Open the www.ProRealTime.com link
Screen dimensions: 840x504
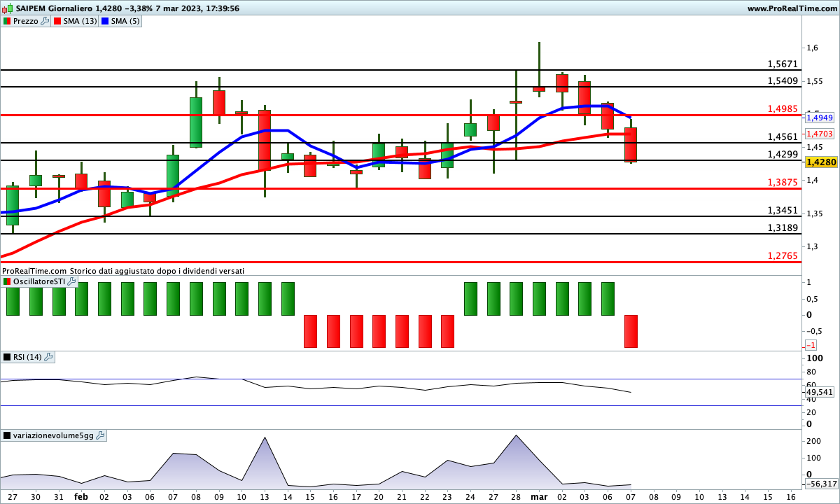click(792, 8)
